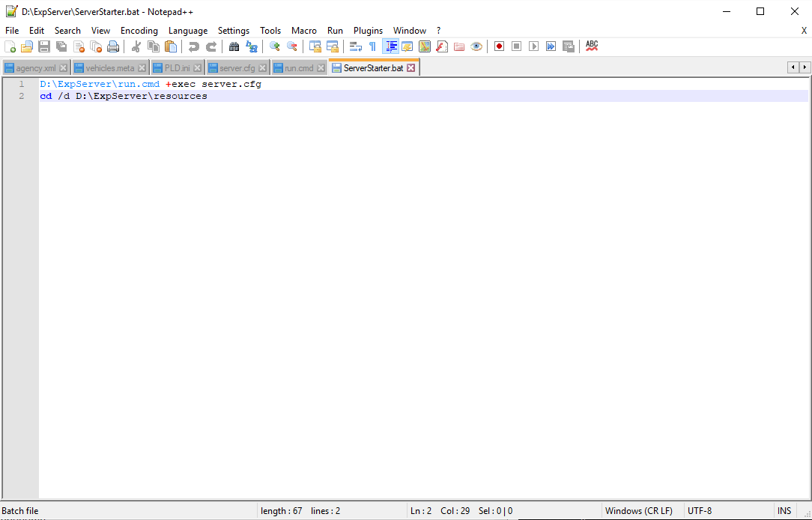Click the ABC spell check icon

point(592,46)
